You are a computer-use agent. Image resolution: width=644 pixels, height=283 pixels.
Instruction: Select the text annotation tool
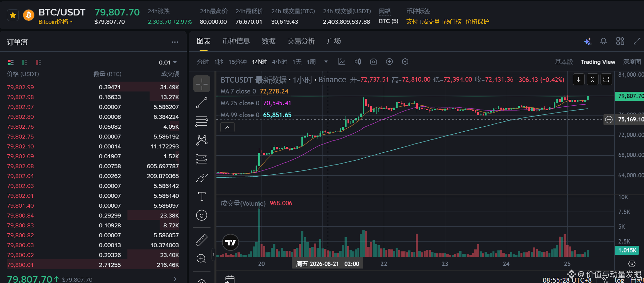(x=202, y=196)
